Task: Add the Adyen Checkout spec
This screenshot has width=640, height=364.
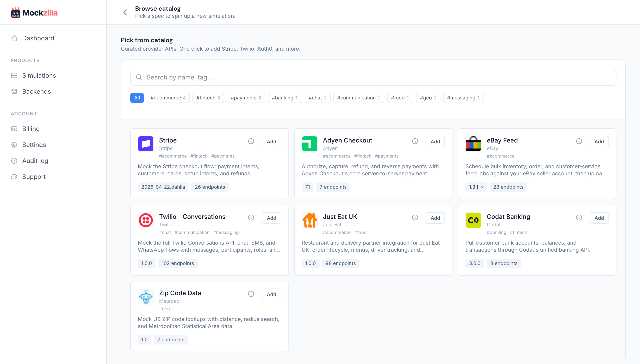Action: (435, 142)
